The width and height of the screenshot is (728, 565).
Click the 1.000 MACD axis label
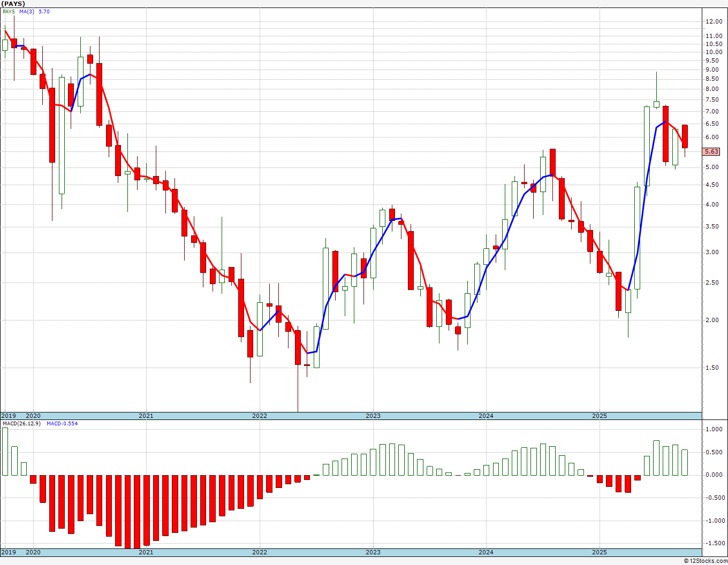[714, 429]
